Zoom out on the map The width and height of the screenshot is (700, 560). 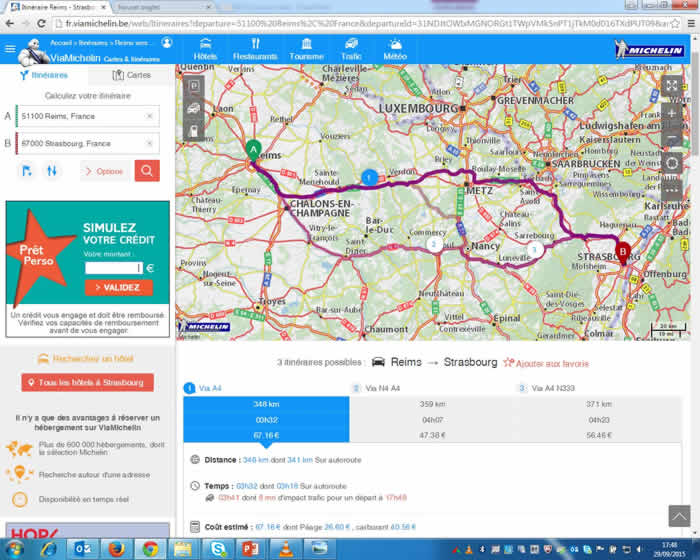673,138
